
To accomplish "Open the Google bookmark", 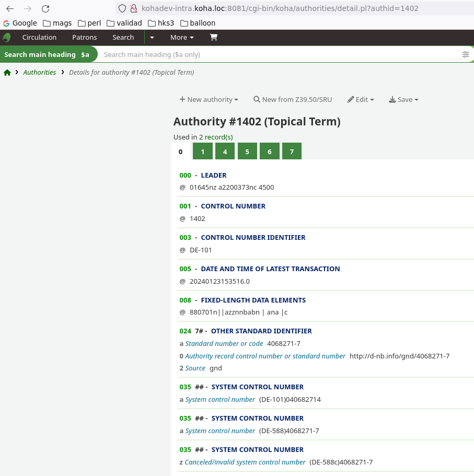I will [x=20, y=23].
